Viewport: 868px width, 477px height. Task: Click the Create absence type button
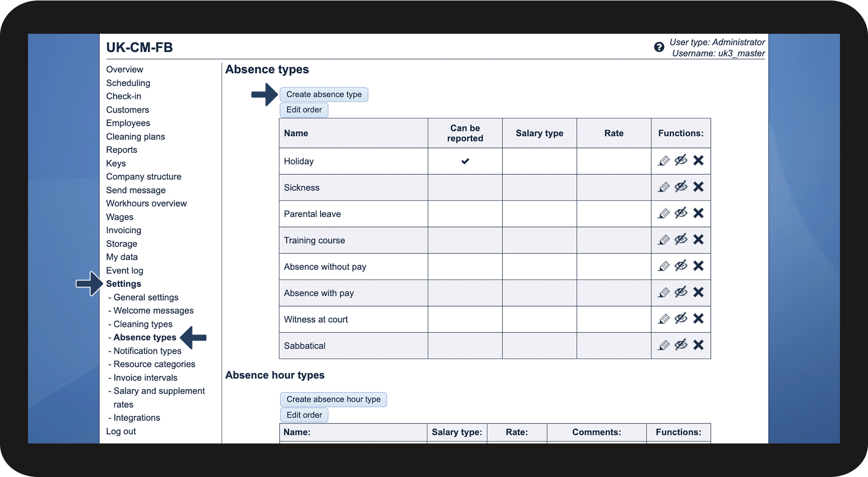pyautogui.click(x=324, y=94)
